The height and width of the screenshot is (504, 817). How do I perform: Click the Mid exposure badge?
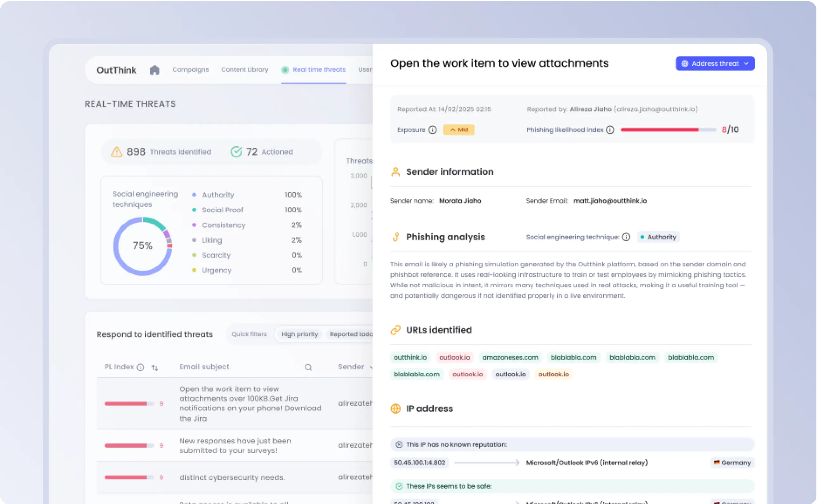click(x=459, y=130)
